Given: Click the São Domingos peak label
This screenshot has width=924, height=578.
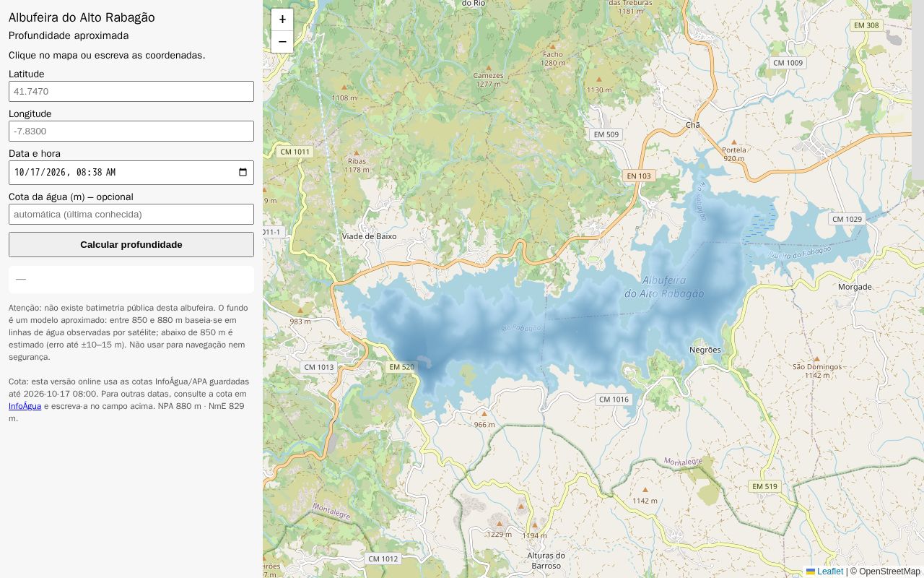Looking at the screenshot, I should click(x=817, y=371).
